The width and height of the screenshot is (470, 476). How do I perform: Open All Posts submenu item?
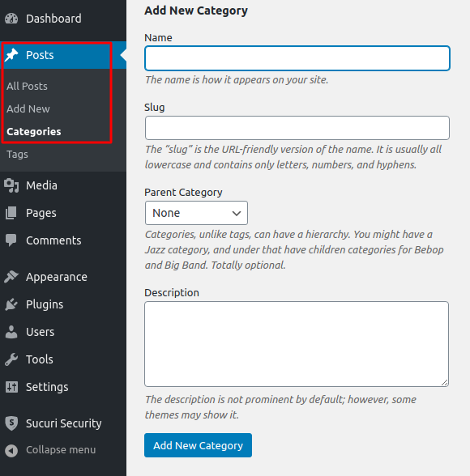[27, 86]
